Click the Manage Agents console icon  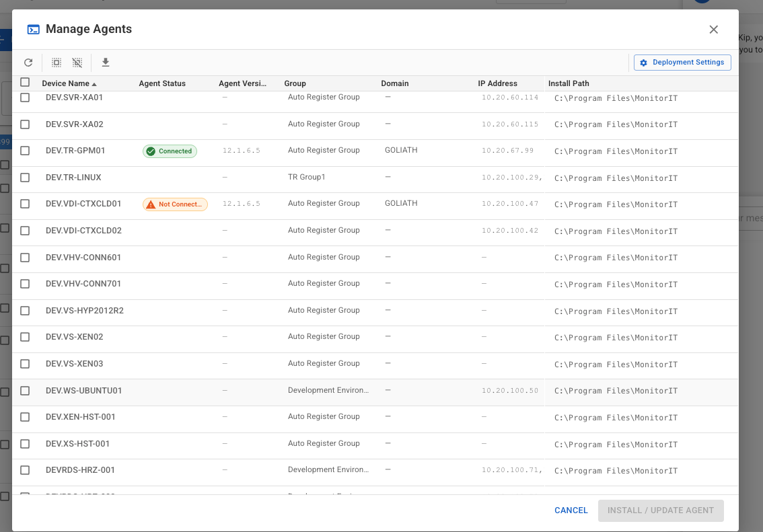(34, 30)
